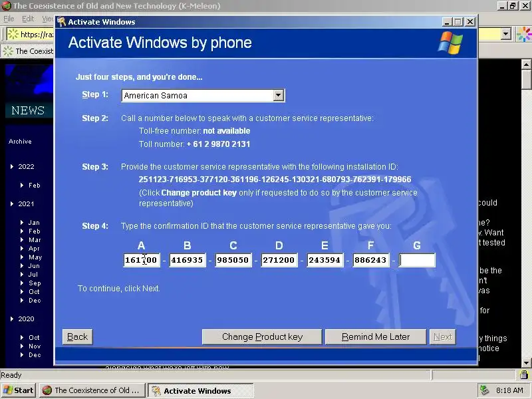The width and height of the screenshot is (532, 399).
Task: Click confirmation ID field B
Action: [188, 260]
